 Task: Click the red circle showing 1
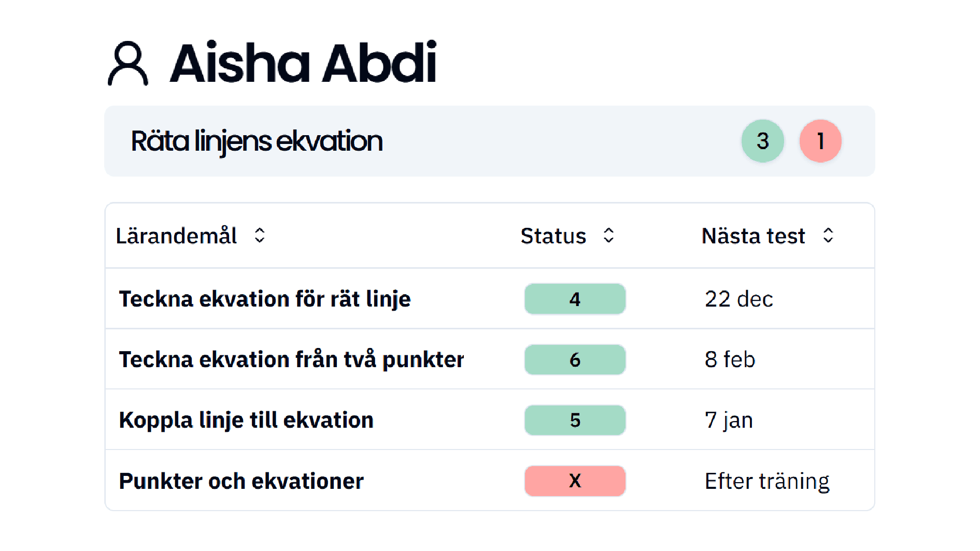(820, 141)
